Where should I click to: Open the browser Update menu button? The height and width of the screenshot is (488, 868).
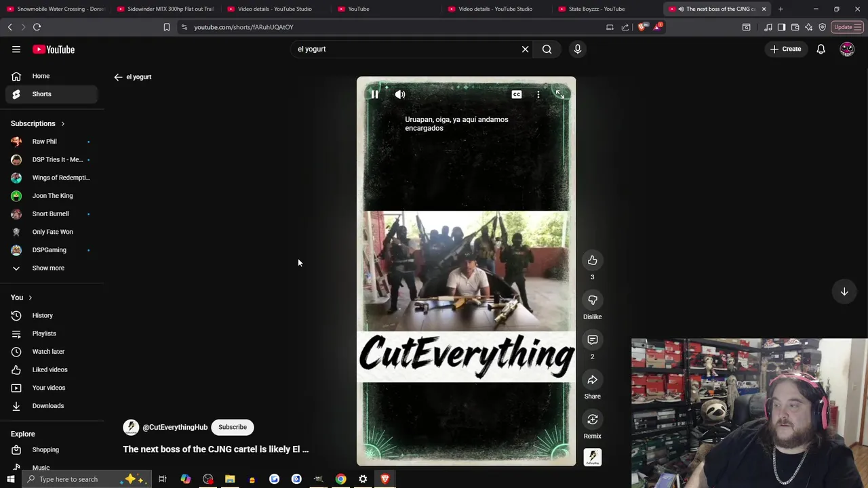(x=848, y=27)
